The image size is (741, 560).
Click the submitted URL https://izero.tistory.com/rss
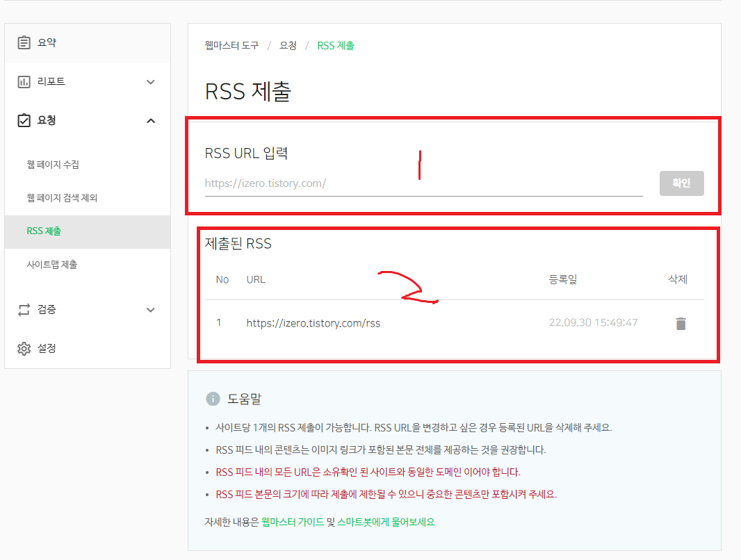[313, 323]
